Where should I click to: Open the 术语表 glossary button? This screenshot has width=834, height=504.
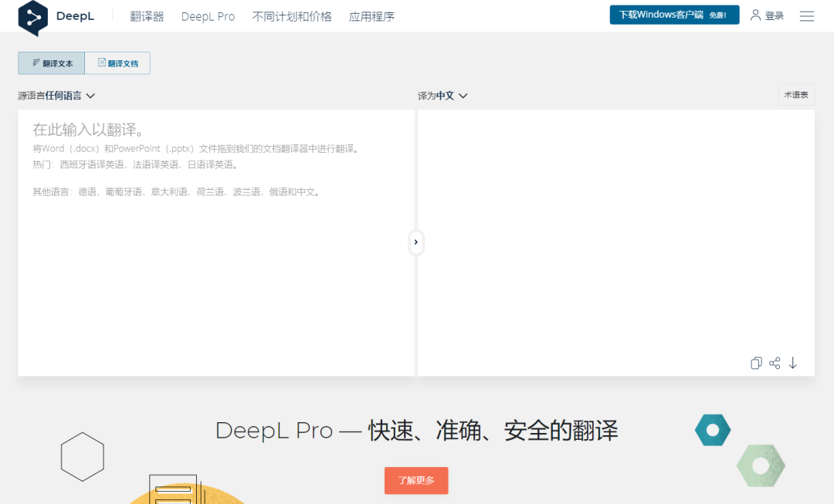tap(796, 95)
